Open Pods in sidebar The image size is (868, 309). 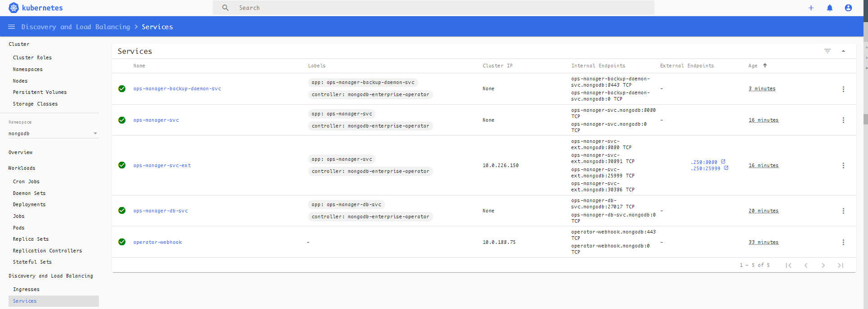point(19,228)
